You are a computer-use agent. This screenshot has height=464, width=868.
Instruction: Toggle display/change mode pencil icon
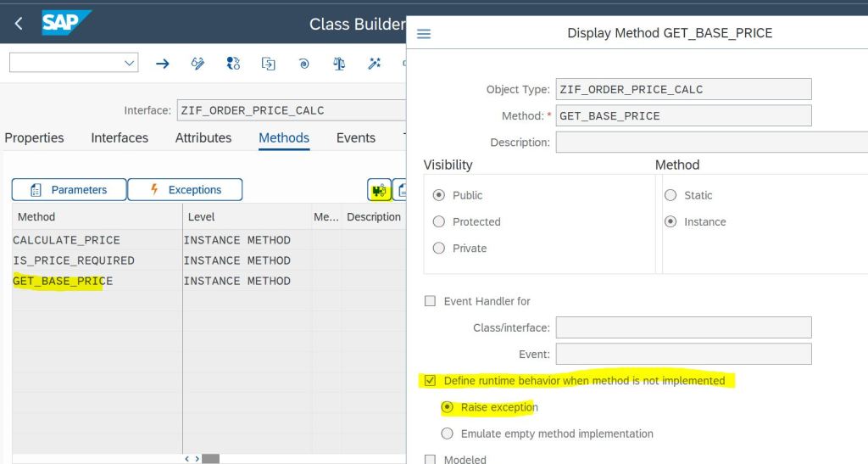click(198, 64)
